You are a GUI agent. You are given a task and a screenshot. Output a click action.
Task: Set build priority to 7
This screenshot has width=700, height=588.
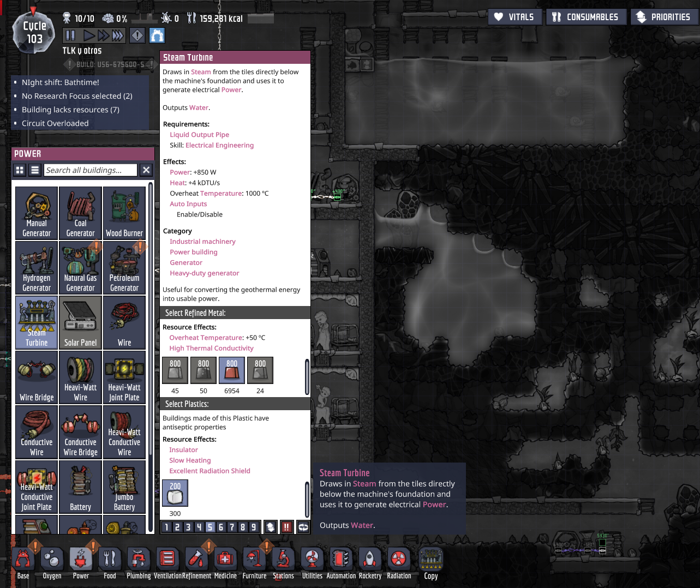232,527
